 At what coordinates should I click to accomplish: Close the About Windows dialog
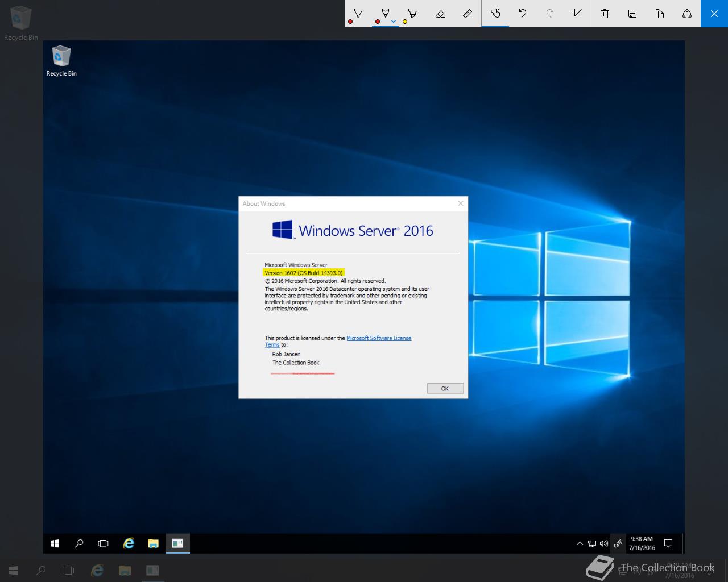[461, 203]
